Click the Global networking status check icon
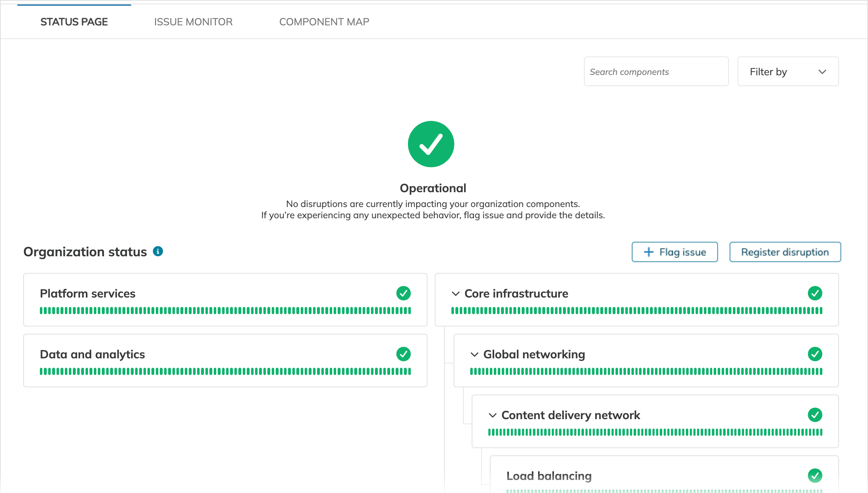The image size is (868, 493). (x=815, y=354)
